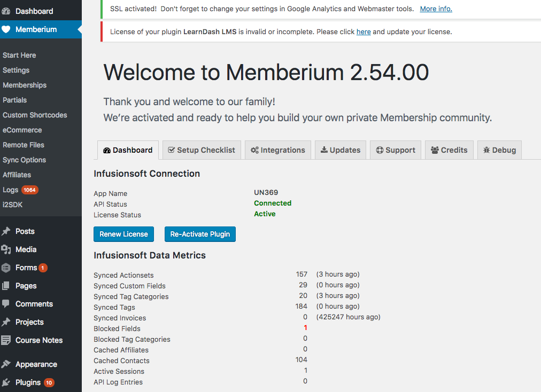Click the Synced Custom Fields label

tap(129, 286)
